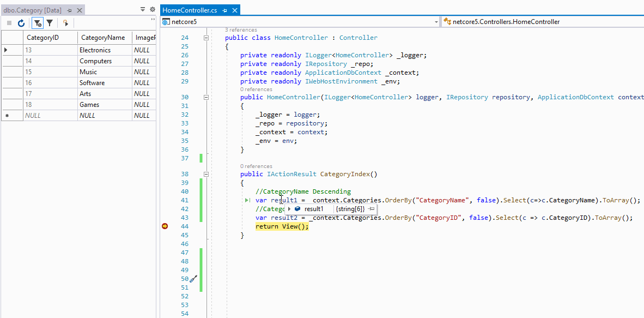Click the //CategoryName Descending comment
Screen dimensions: 644x318
pyautogui.click(x=303, y=191)
